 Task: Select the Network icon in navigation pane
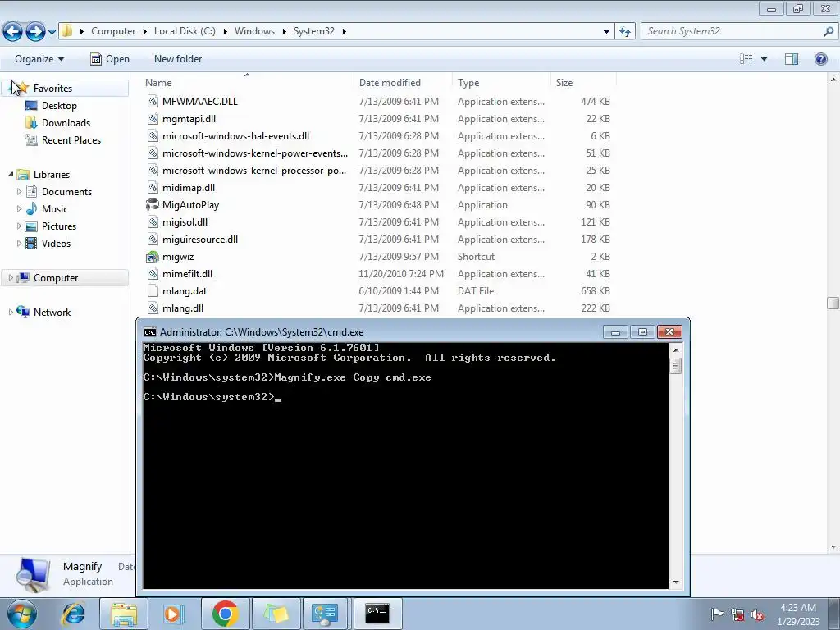[23, 312]
